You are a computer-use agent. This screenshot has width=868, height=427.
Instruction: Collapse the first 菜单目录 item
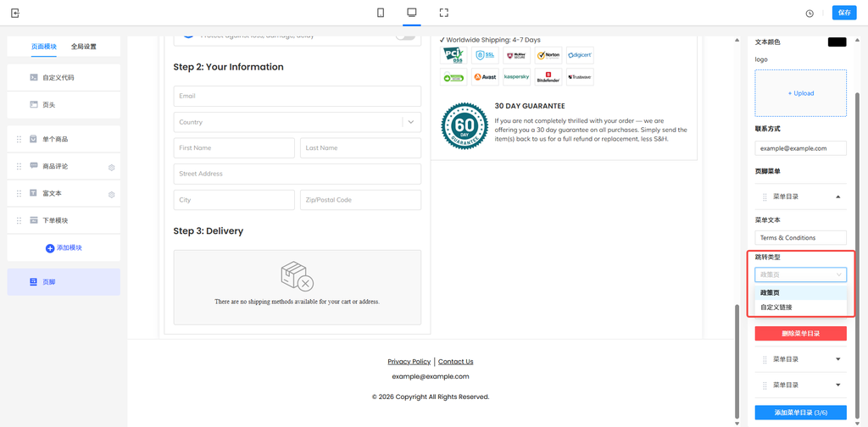point(838,197)
